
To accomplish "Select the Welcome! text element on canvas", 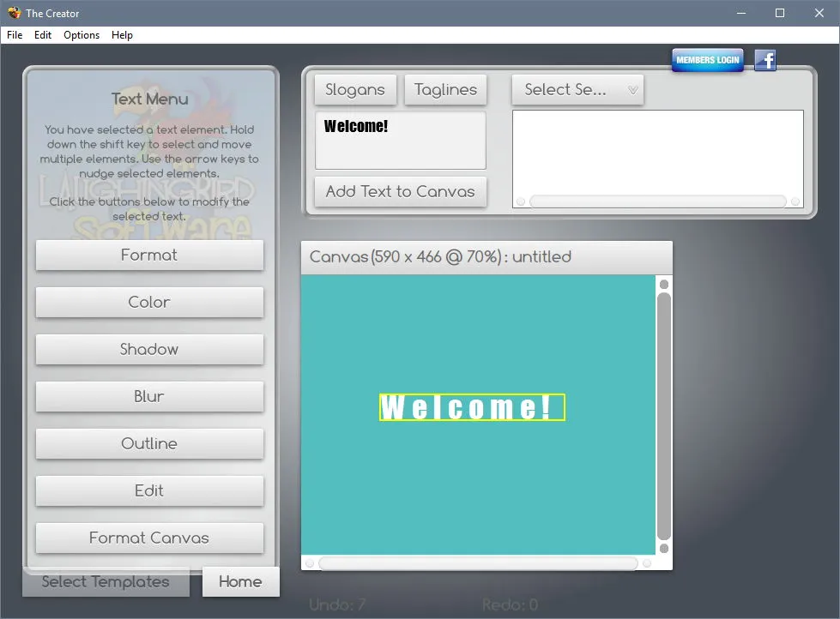I will [x=472, y=407].
